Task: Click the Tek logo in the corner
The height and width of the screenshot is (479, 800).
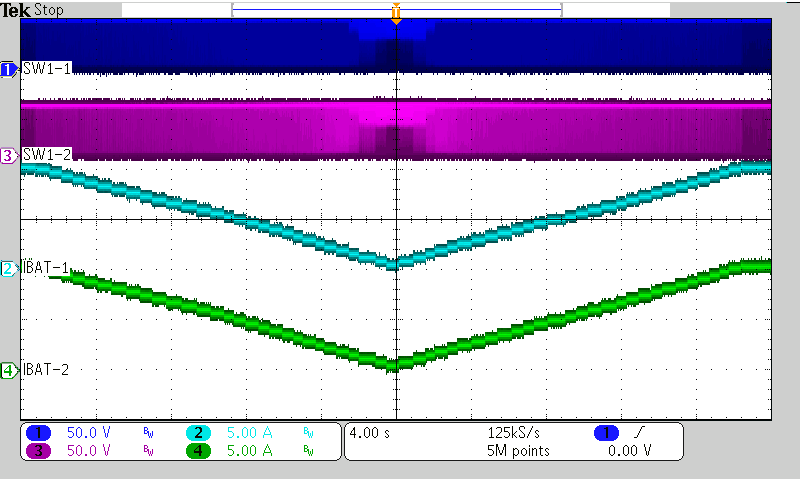Action: [15, 10]
